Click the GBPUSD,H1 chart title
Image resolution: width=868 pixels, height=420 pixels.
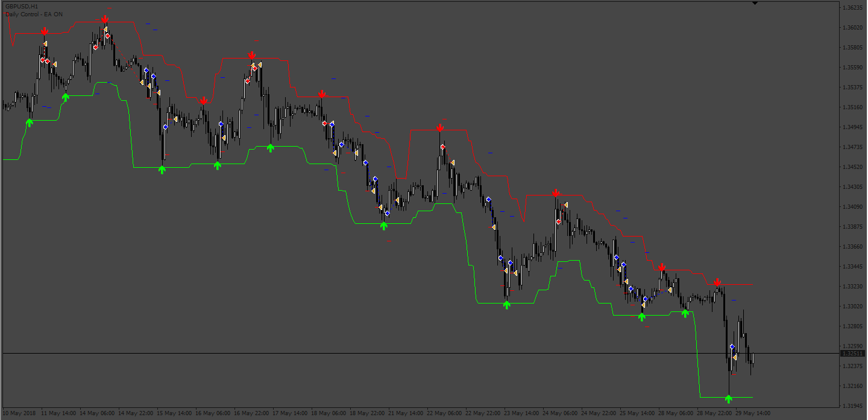22,7
